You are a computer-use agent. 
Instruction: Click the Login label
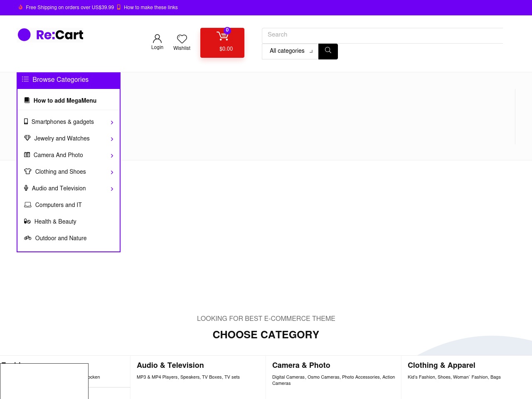coord(157,47)
